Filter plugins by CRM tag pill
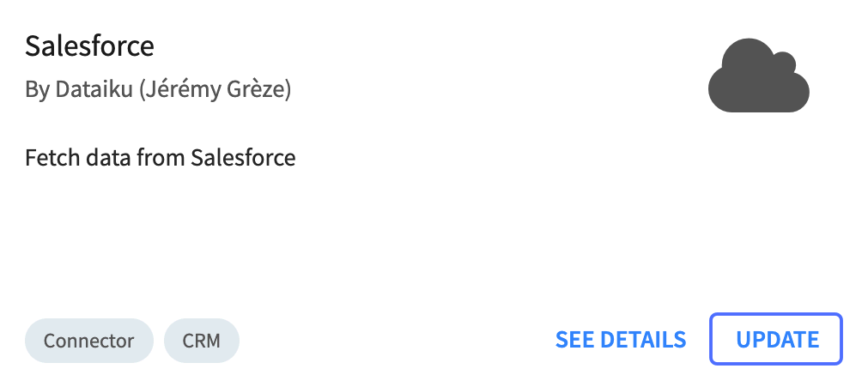Viewport: 868px width, 387px height. [x=202, y=341]
